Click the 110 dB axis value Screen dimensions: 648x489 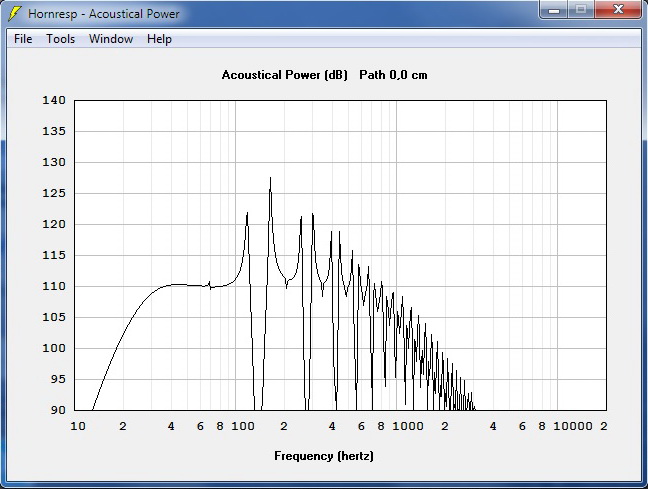(54, 286)
